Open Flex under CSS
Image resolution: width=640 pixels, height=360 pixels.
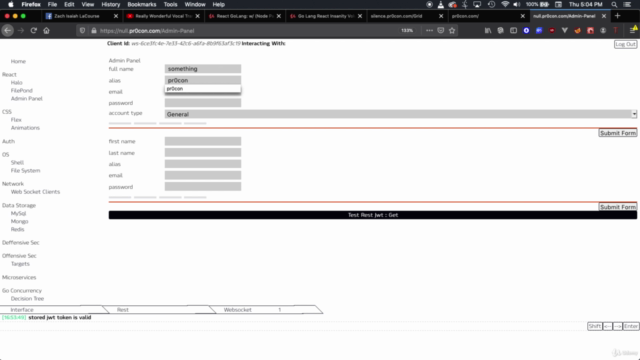(16, 120)
